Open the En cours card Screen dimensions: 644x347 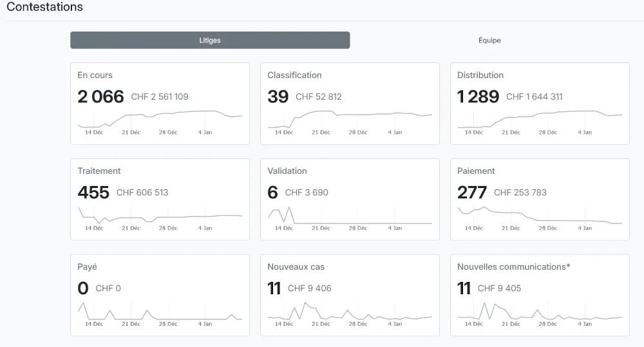click(160, 104)
